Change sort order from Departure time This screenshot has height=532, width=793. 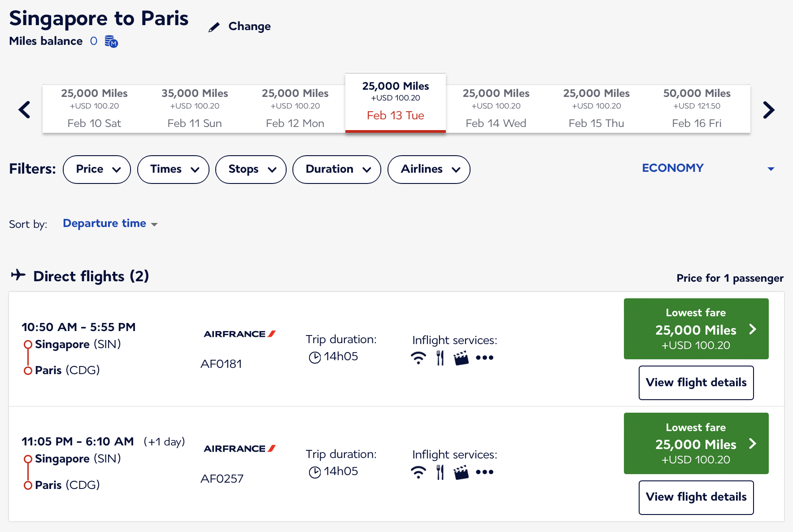(x=110, y=223)
